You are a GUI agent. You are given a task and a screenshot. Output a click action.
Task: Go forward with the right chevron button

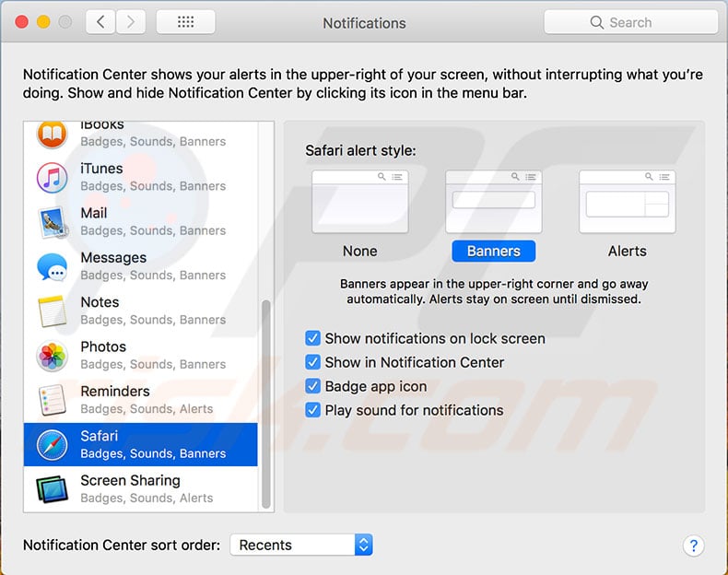click(x=131, y=22)
